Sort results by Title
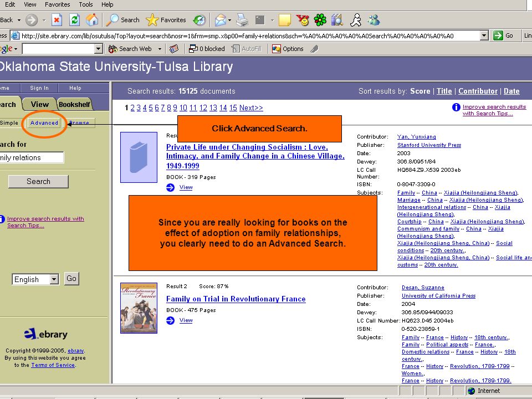Viewport: 532px width, 399px height. coord(444,91)
